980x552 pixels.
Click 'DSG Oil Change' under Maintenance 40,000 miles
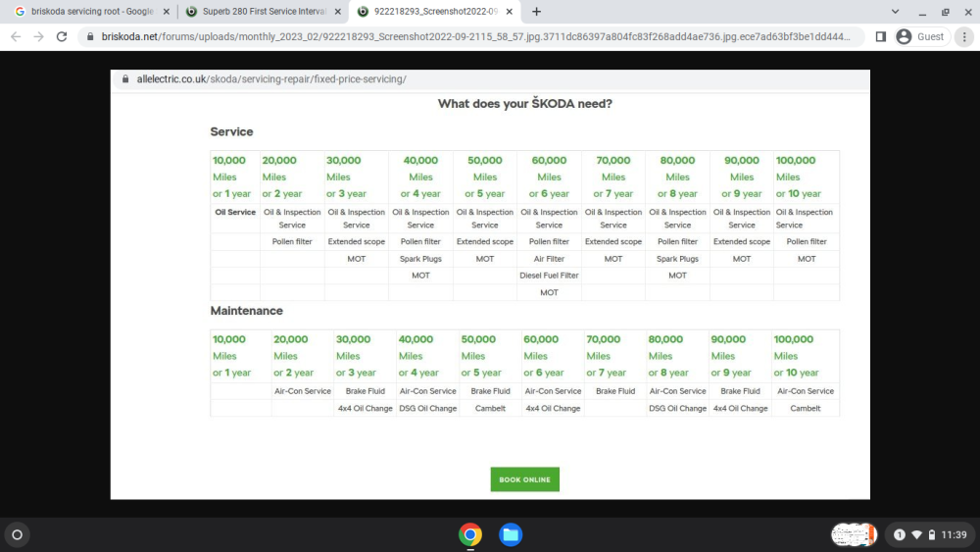tap(427, 408)
